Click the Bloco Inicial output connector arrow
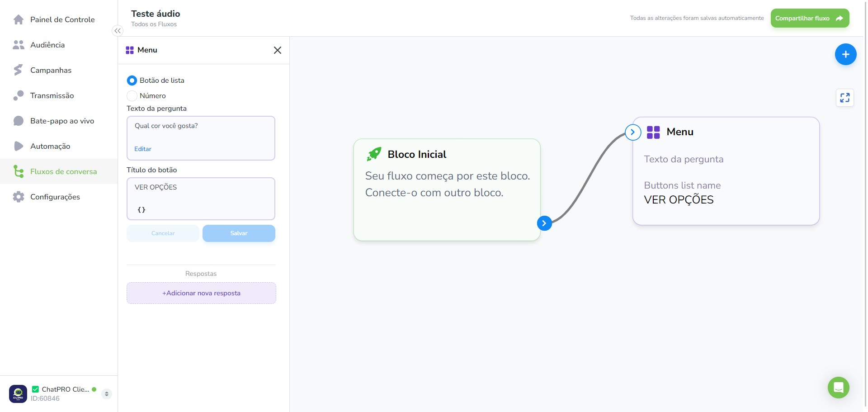Screen dimensions: 868x412 [544, 223]
